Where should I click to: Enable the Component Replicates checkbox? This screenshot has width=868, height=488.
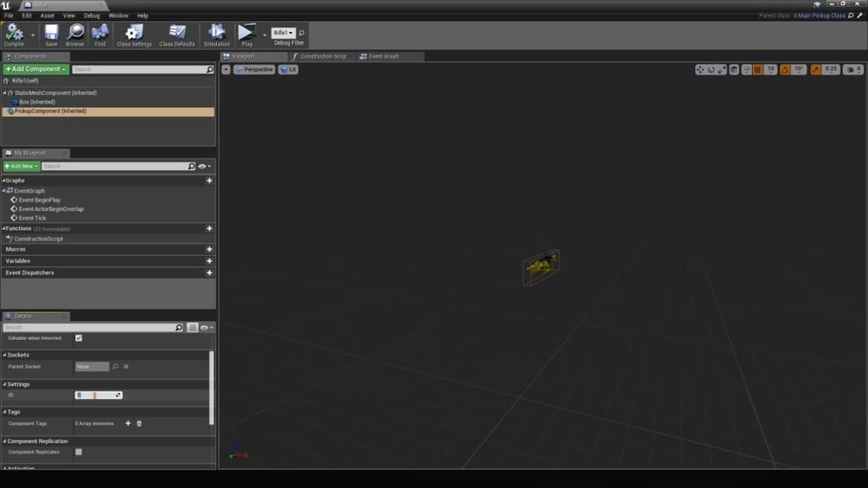pos(79,452)
